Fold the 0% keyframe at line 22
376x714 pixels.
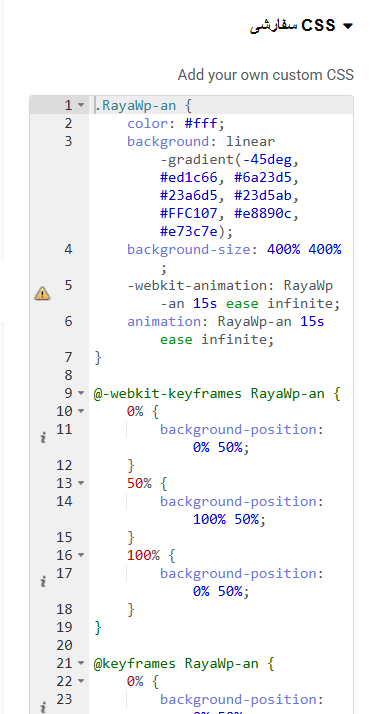[x=81, y=681]
